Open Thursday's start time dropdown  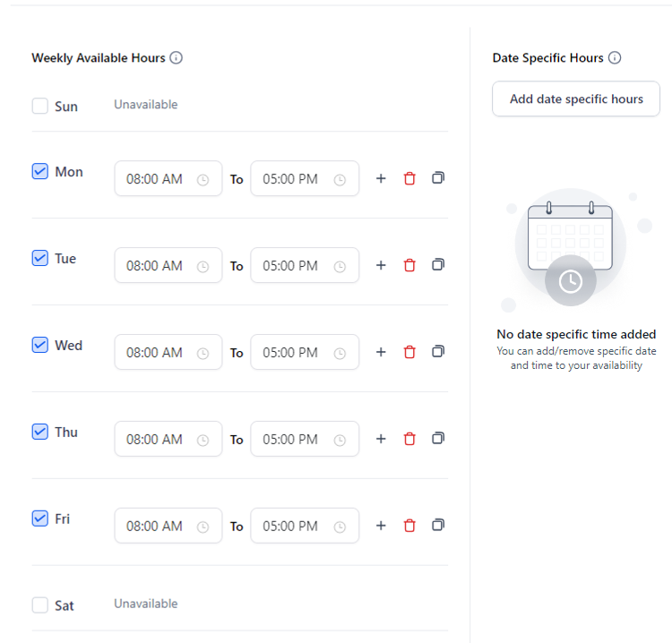(168, 439)
